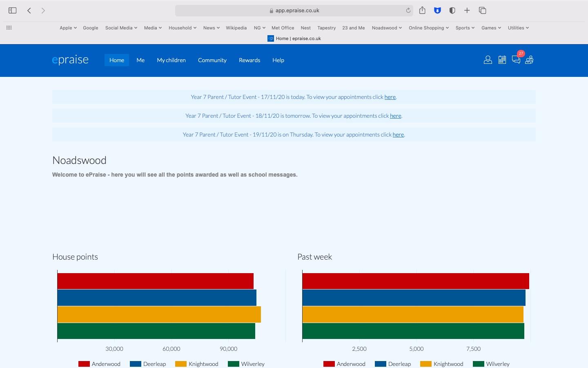The image size is (588, 368).
Task: Open the group people icon in header
Action: pyautogui.click(x=529, y=60)
